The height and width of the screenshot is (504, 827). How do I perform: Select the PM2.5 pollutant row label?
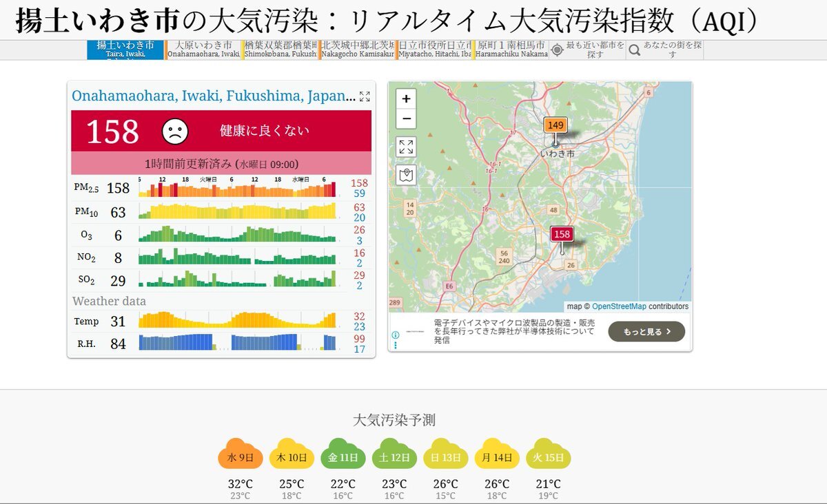(87, 188)
